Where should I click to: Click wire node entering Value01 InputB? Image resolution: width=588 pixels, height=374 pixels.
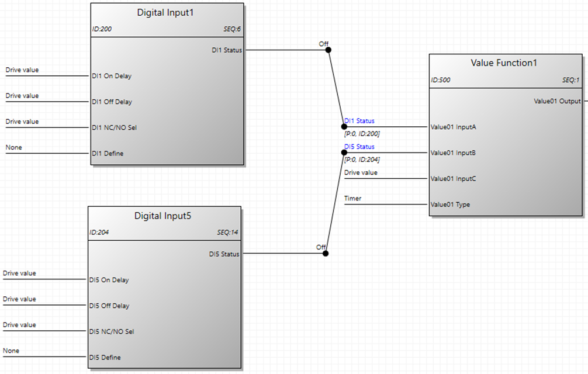344,153
